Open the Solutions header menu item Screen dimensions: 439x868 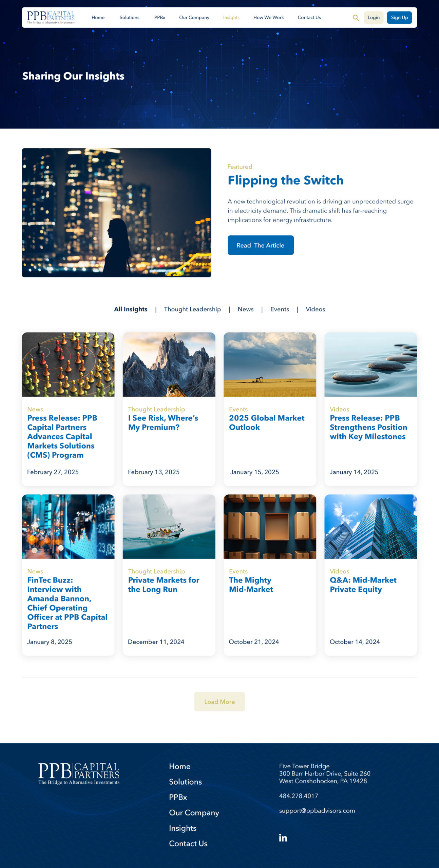129,18
